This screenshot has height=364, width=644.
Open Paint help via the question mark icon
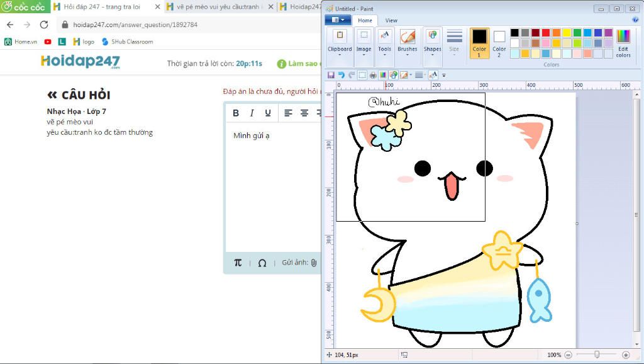pos(636,20)
